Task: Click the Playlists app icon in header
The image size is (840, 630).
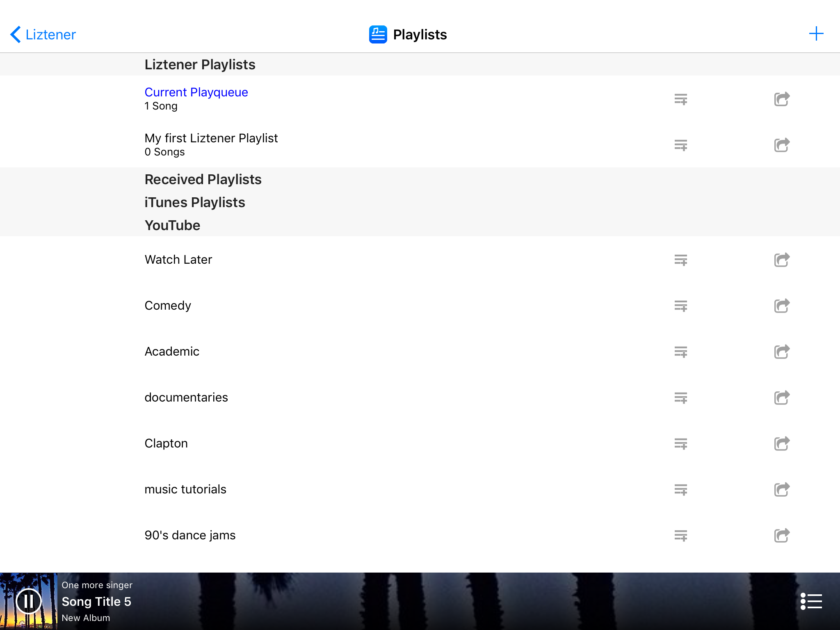Action: point(378,34)
